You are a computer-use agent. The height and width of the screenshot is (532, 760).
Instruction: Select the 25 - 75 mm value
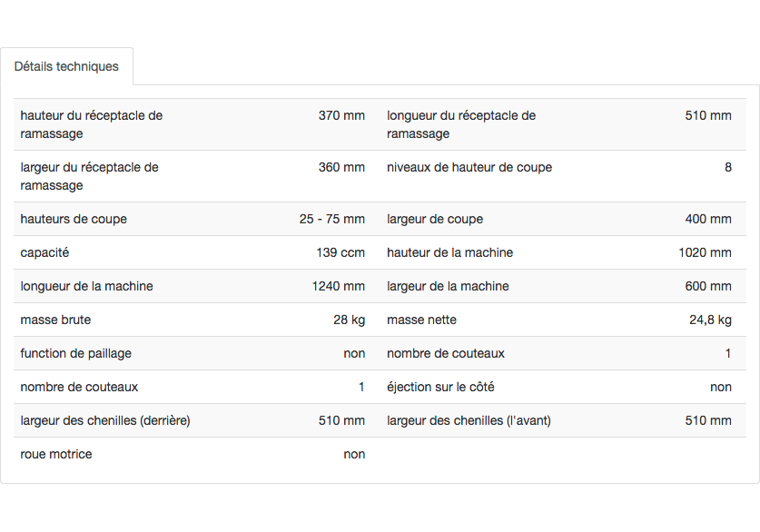[x=331, y=219]
